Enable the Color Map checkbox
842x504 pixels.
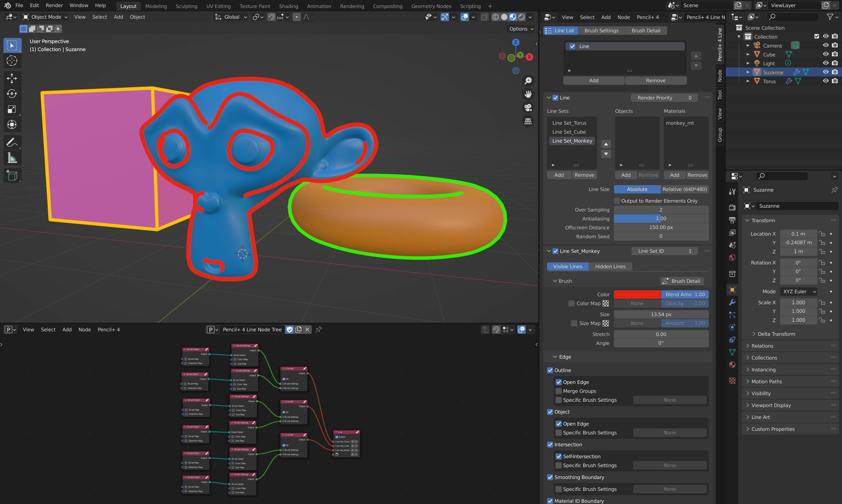[x=571, y=303]
